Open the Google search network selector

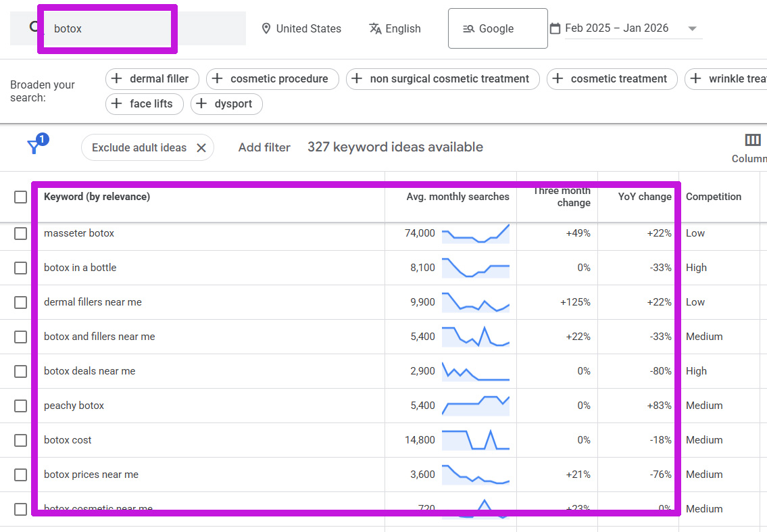(497, 28)
